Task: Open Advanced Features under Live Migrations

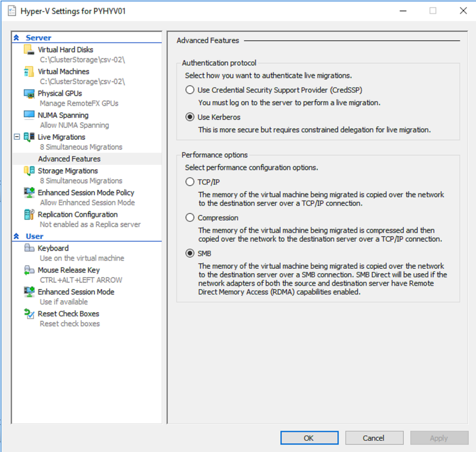Action: point(69,159)
